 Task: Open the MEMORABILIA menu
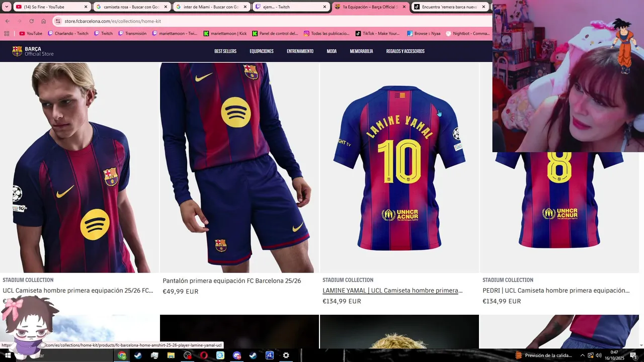tap(361, 51)
